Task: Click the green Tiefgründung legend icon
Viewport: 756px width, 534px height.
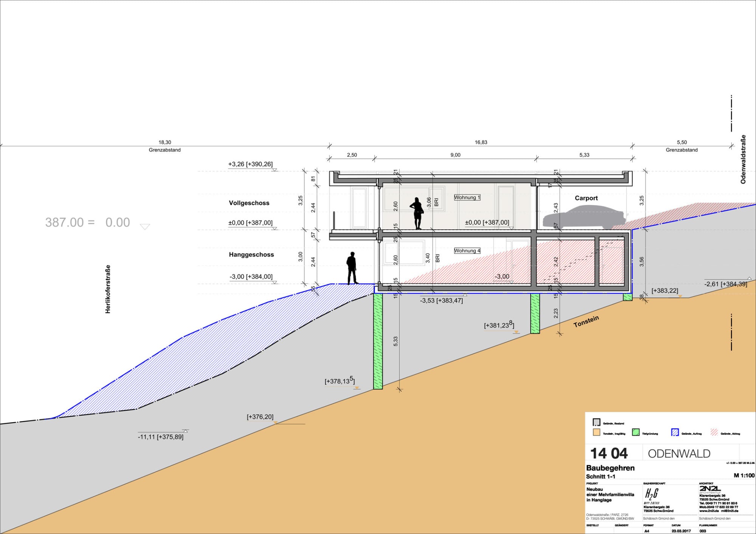Action: click(x=635, y=432)
